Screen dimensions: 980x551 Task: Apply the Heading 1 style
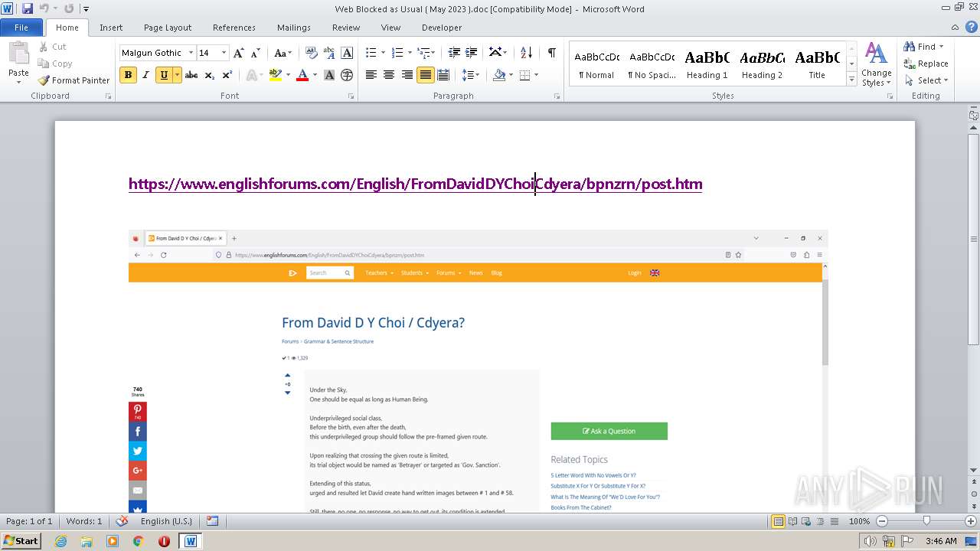point(707,65)
